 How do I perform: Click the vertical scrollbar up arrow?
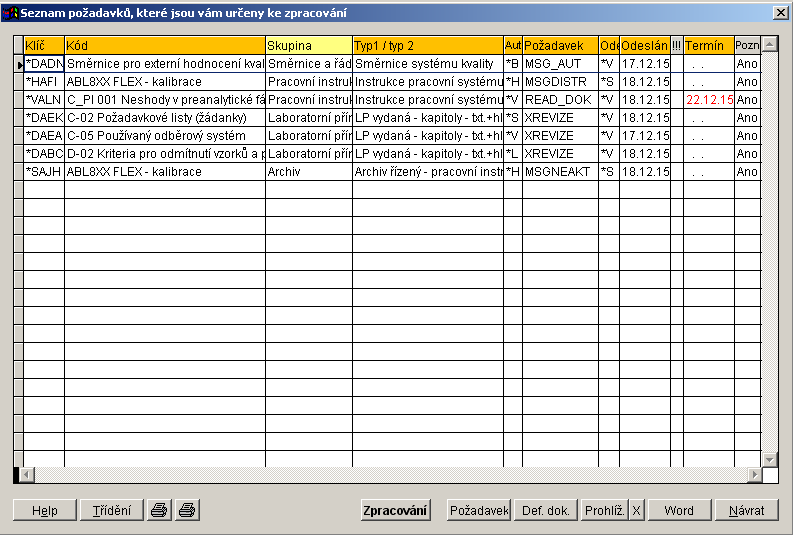769,45
